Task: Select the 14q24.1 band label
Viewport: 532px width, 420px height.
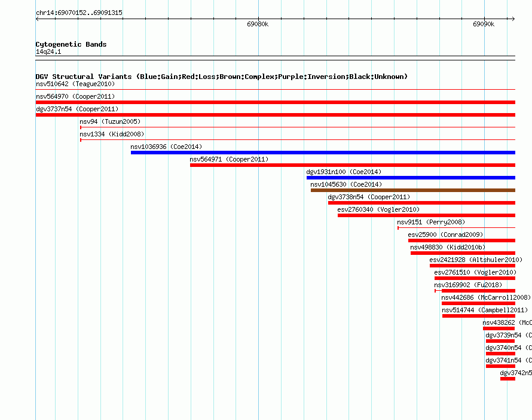Action: [48, 51]
